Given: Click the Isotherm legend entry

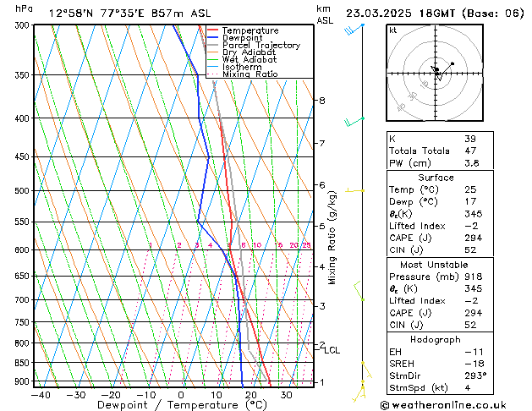Looking at the screenshot, I should (234, 67).
